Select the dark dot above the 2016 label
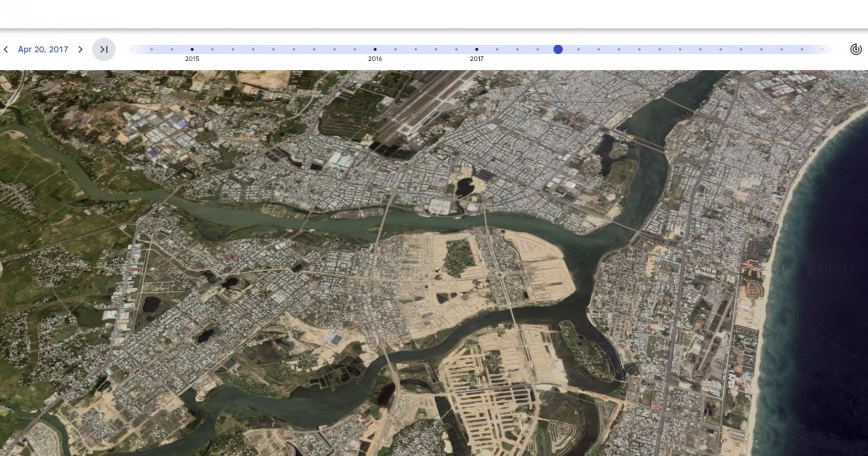The width and height of the screenshot is (868, 456). tap(375, 49)
